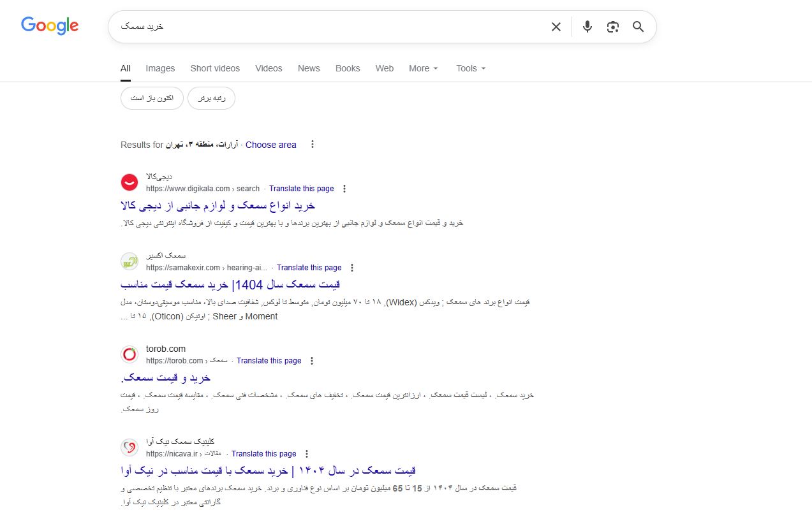The width and height of the screenshot is (812, 524).
Task: Translate the samakexir.com result page
Action: pos(309,268)
